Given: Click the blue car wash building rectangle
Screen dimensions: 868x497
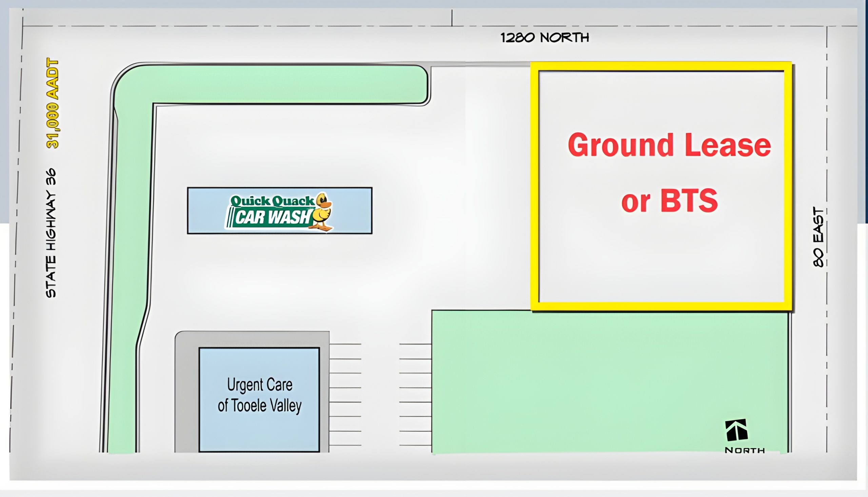Looking at the screenshot, I should coord(351,211).
